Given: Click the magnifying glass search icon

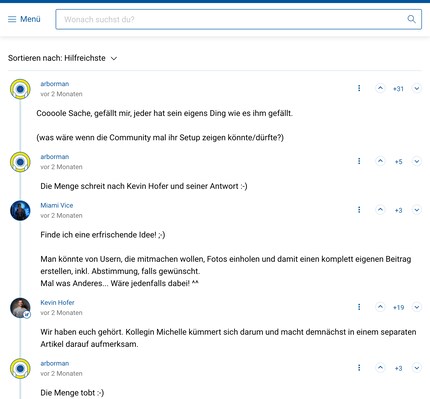Looking at the screenshot, I should (x=412, y=19).
